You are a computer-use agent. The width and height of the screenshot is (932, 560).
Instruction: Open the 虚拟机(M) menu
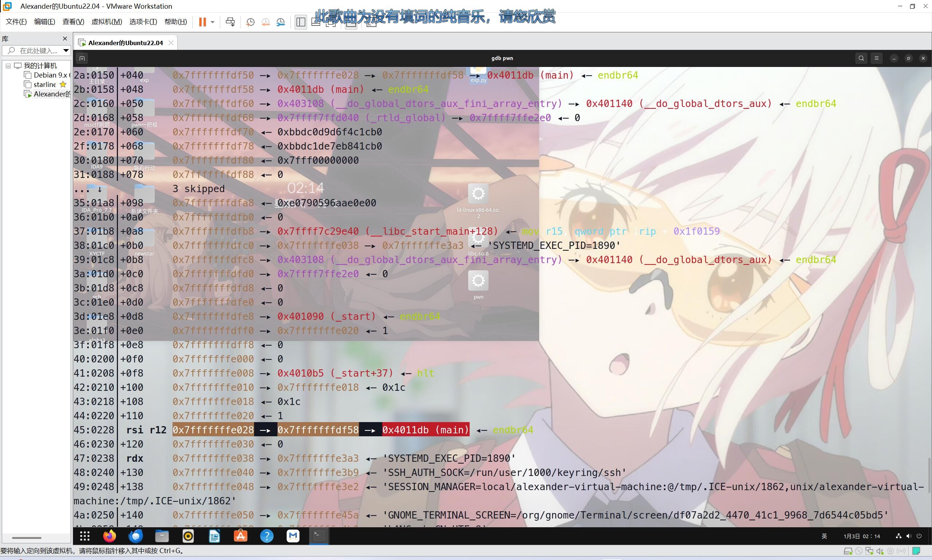107,21
